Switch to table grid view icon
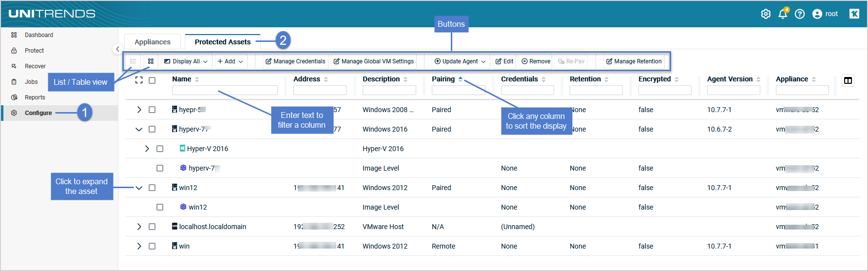Image resolution: width=868 pixels, height=271 pixels. (151, 61)
